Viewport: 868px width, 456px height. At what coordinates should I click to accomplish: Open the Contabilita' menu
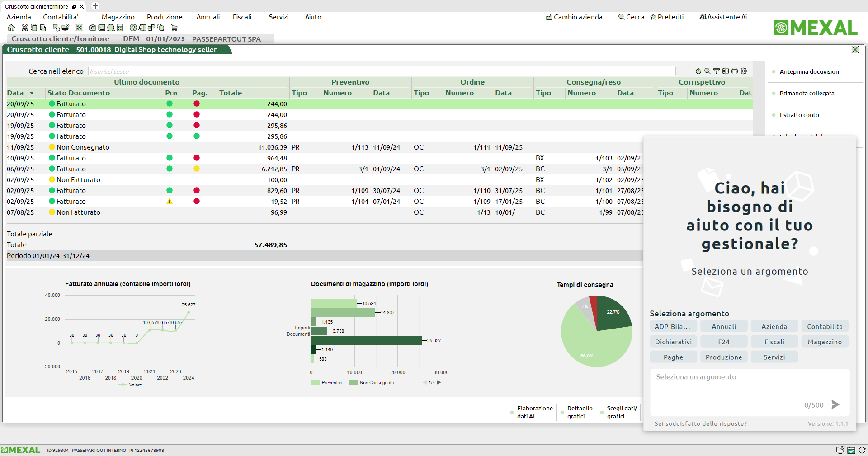tap(61, 17)
